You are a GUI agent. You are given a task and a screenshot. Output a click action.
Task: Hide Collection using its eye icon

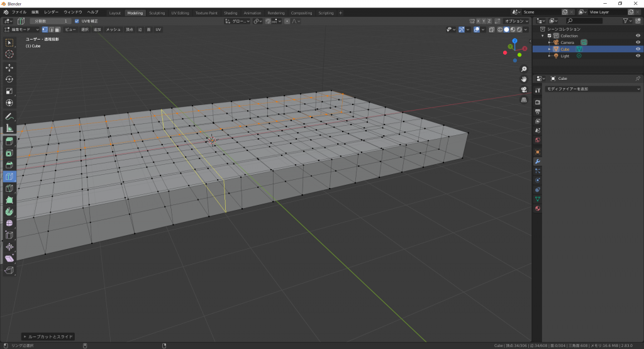click(x=638, y=36)
